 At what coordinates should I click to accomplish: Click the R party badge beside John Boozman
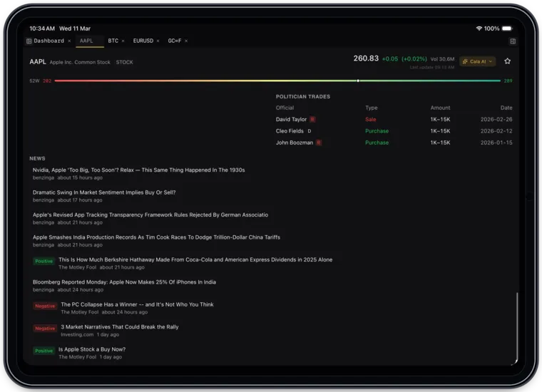pos(319,143)
